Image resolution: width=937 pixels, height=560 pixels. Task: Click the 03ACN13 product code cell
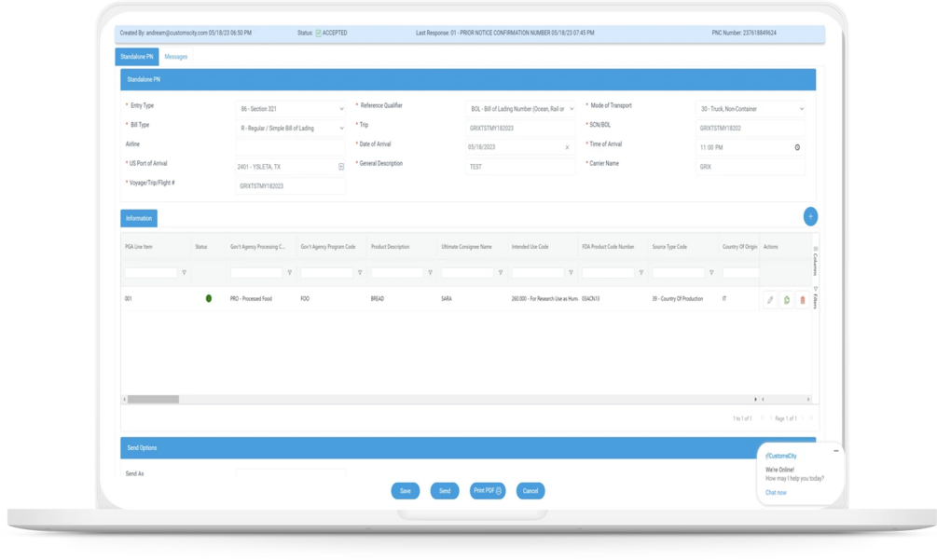(x=590, y=298)
